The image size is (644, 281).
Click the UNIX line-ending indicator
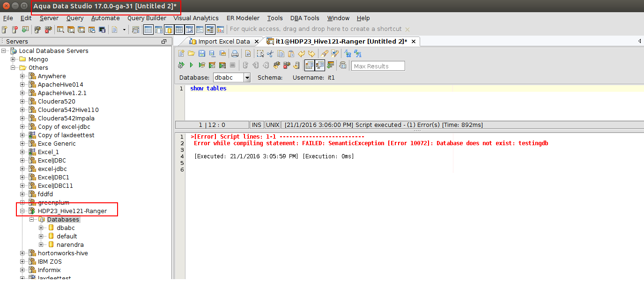[x=272, y=125]
